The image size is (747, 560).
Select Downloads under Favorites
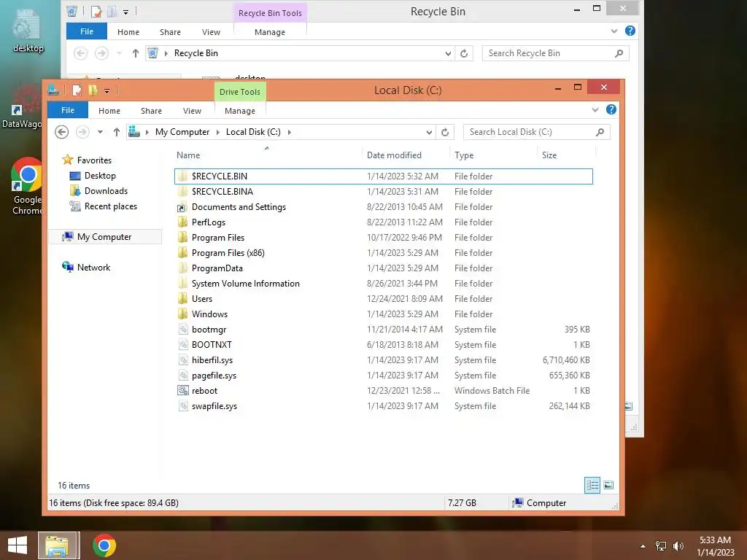coord(98,191)
